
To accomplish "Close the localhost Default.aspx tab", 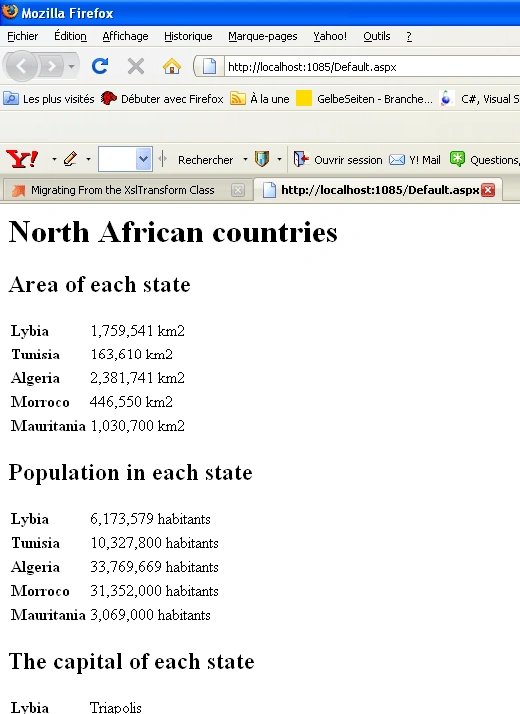I will click(x=488, y=190).
